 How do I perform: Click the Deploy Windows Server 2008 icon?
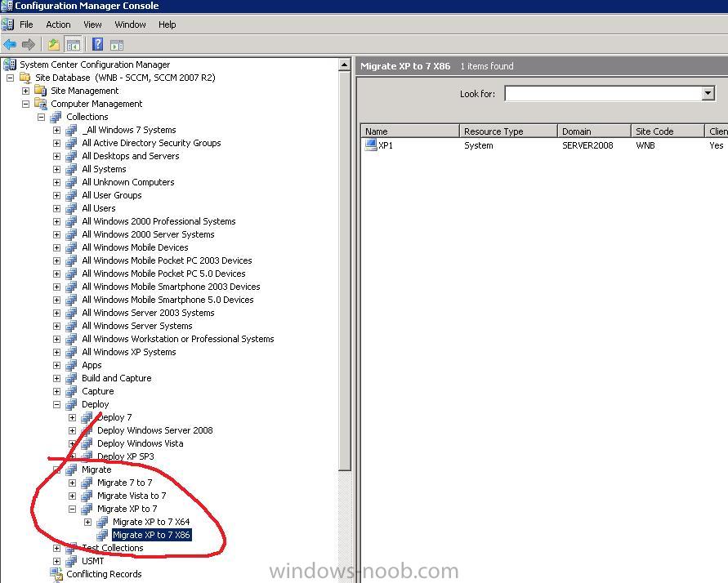(87, 430)
